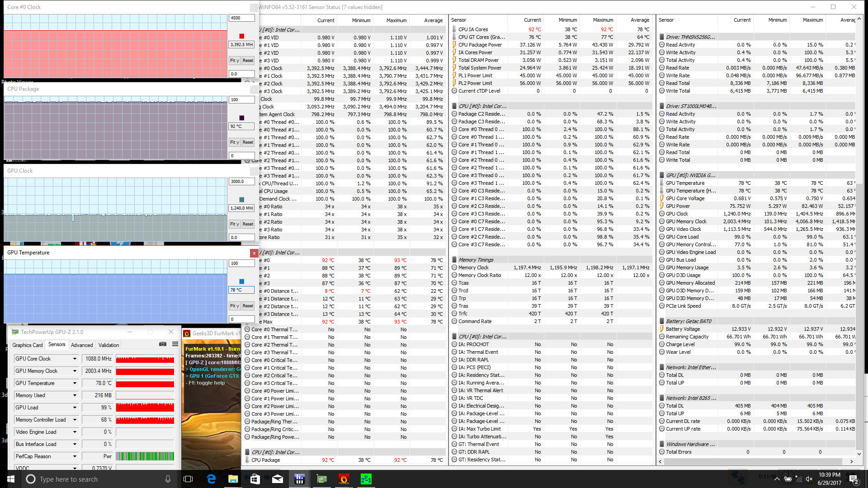Open the Microsoft Store taskbar icon
The image size is (868, 488).
[x=255, y=479]
